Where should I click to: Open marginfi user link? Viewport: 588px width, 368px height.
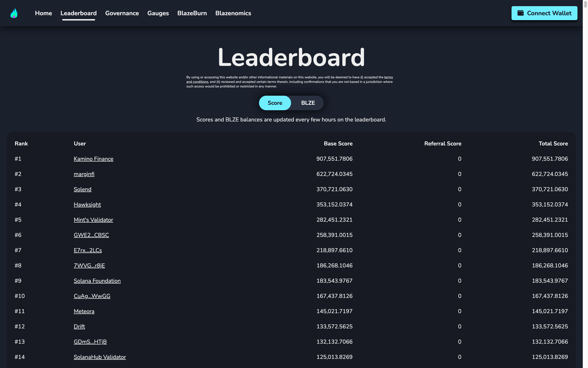[x=84, y=174]
